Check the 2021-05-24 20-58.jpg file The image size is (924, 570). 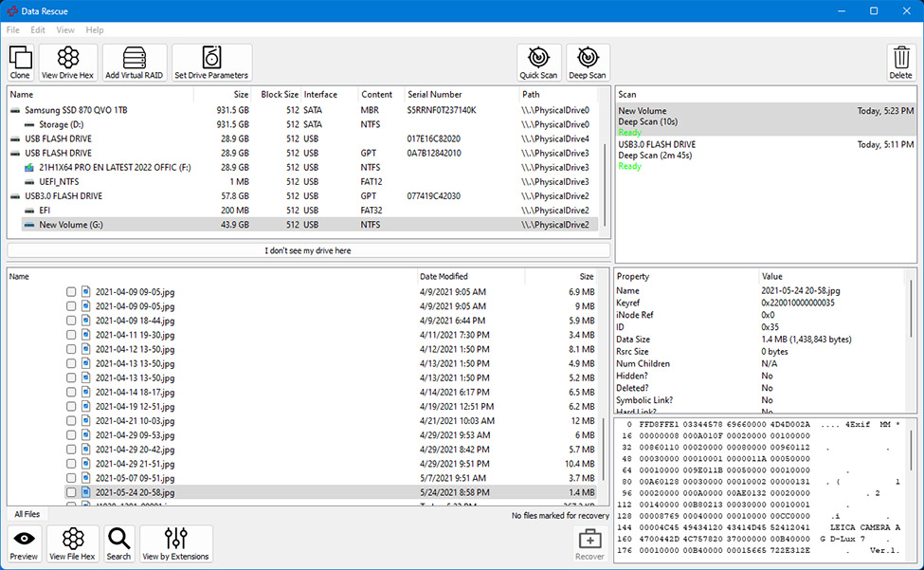point(71,492)
